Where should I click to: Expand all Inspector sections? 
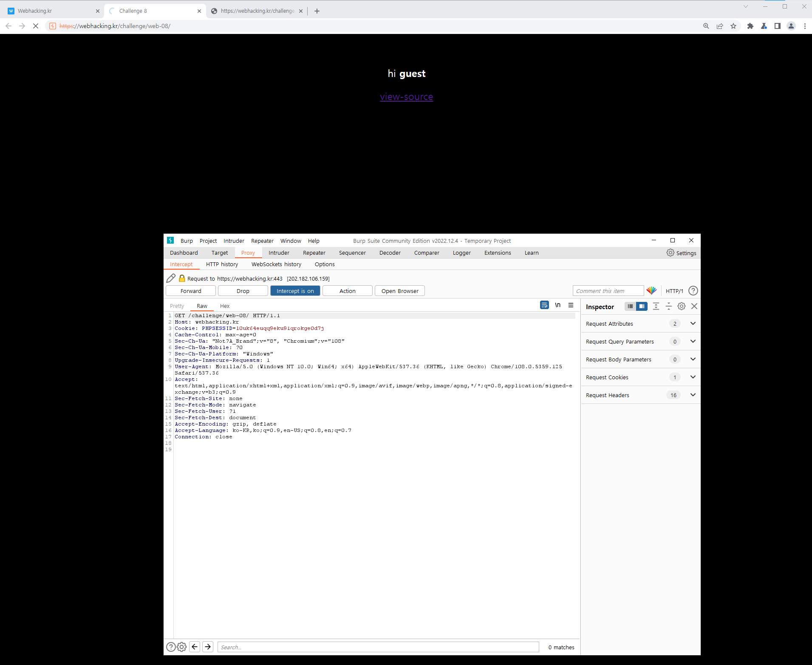pos(656,306)
